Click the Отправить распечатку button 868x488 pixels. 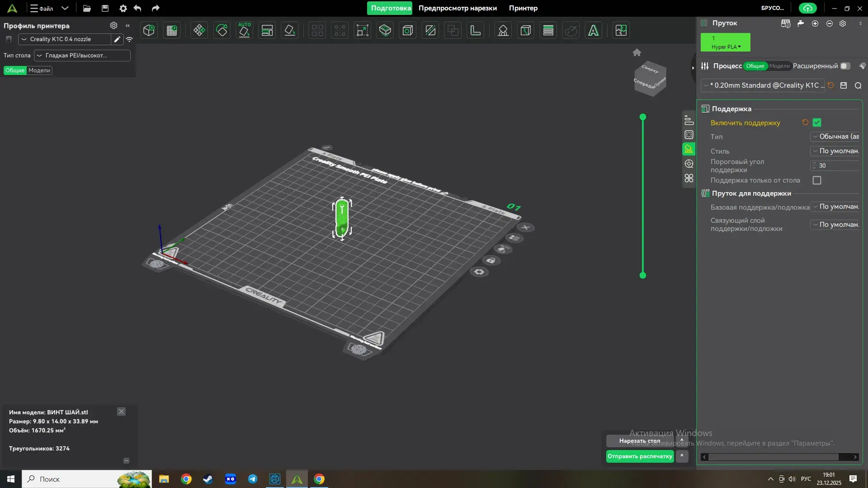click(640, 456)
